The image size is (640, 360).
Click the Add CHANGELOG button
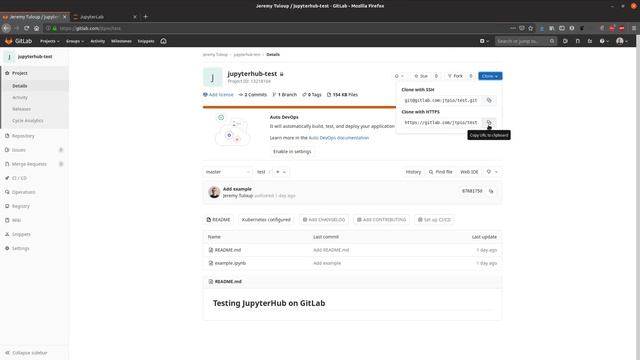[324, 220]
